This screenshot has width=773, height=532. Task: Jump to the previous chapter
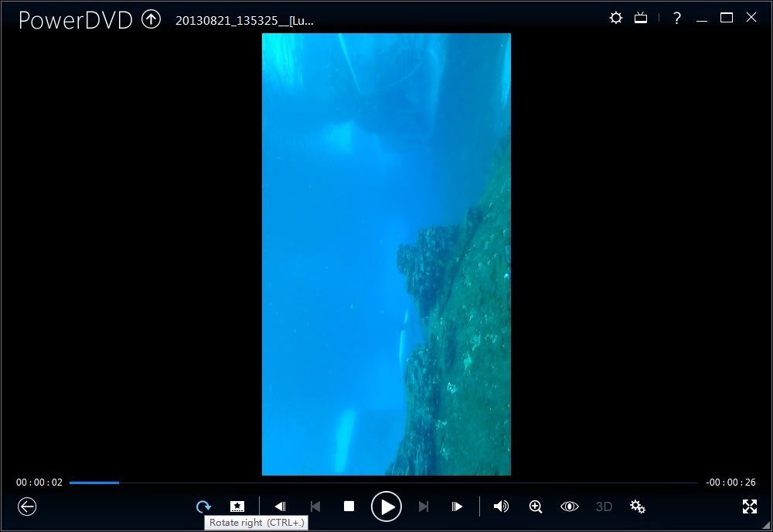pyautogui.click(x=315, y=506)
